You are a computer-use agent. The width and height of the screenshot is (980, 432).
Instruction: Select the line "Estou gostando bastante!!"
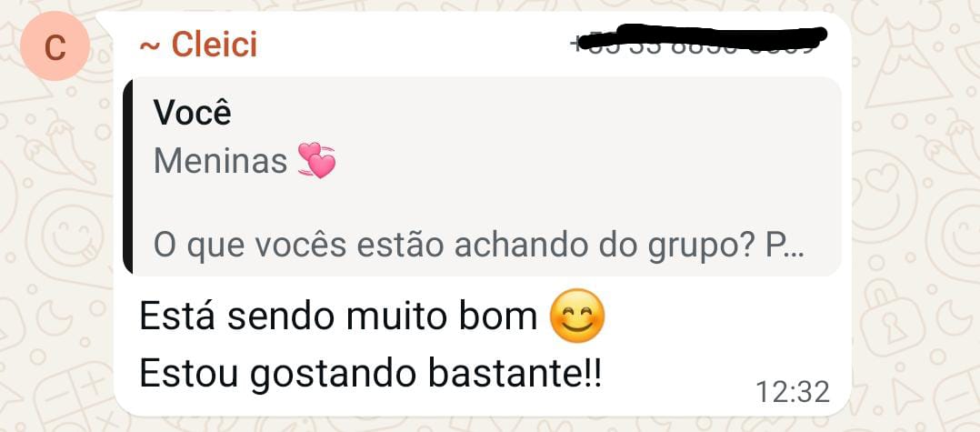[x=370, y=374]
